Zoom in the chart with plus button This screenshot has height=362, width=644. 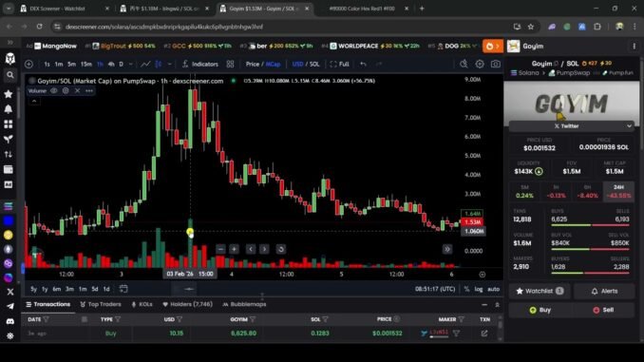tap(234, 249)
